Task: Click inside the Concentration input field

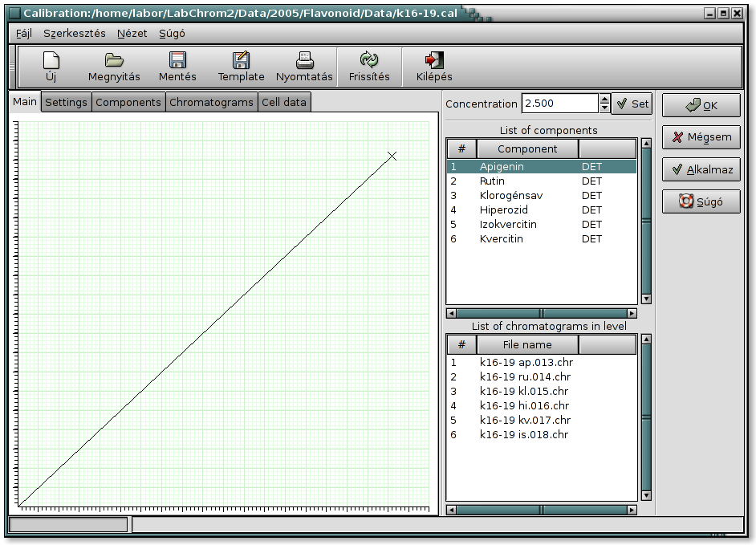Action: [559, 104]
